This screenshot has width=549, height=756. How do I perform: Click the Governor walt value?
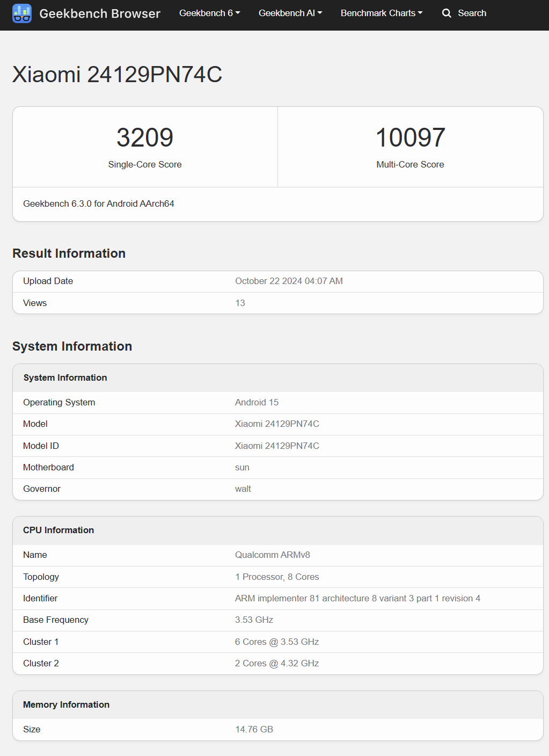pos(243,489)
